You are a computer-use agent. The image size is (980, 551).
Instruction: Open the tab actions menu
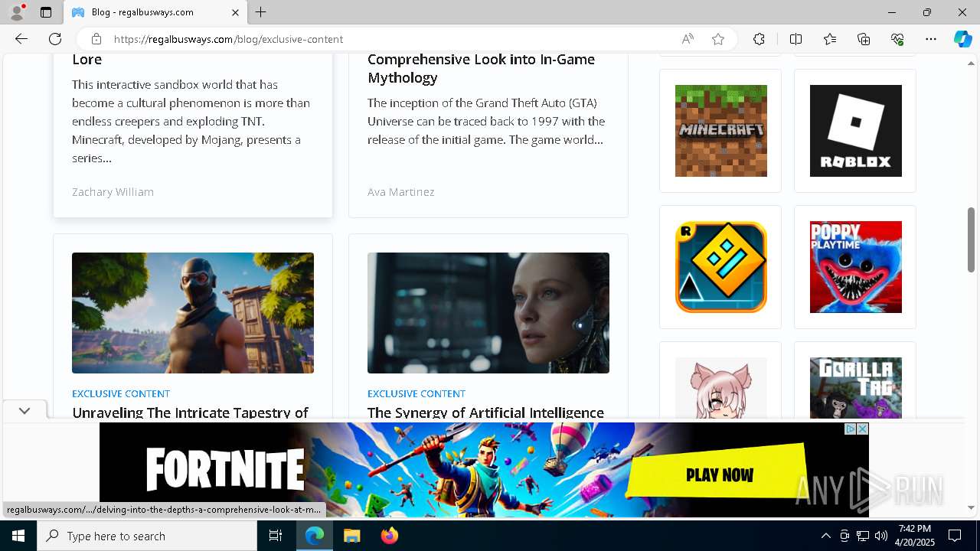pos(46,12)
